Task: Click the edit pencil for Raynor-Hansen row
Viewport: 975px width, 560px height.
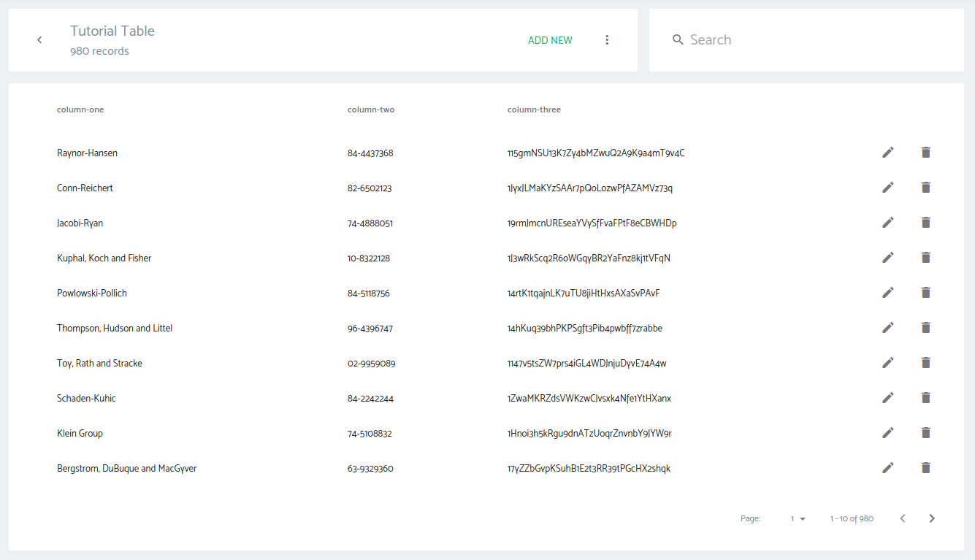Action: click(887, 153)
